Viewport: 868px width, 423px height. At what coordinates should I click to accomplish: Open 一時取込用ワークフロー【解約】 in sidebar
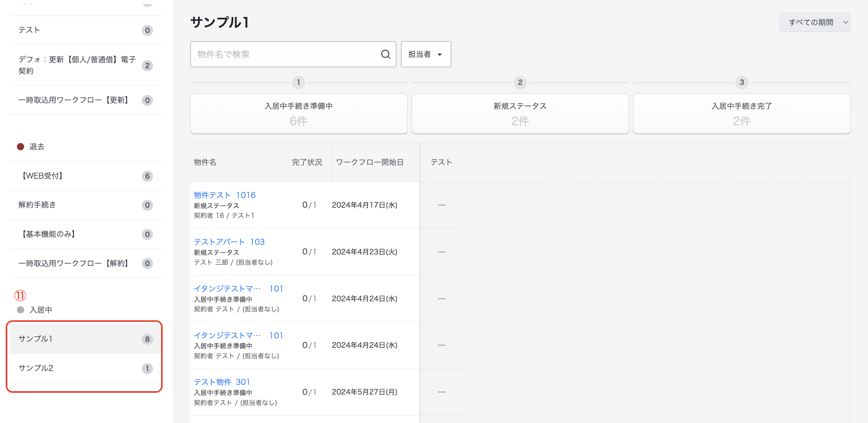(85, 263)
